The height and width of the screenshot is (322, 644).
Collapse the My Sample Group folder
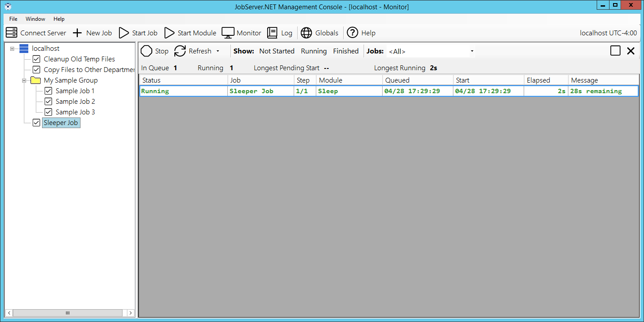pos(25,80)
